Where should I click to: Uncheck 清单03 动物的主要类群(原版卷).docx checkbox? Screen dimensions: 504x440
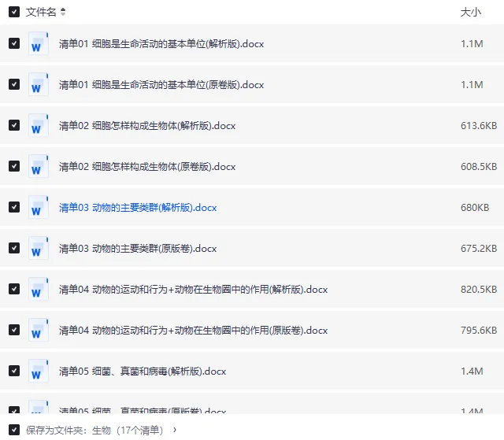pos(14,248)
